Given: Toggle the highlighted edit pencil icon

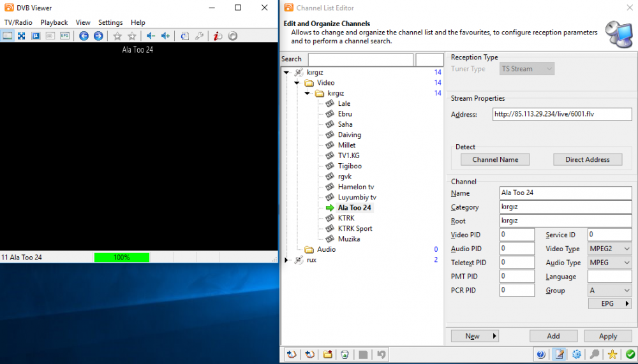Looking at the screenshot, I should pyautogui.click(x=560, y=354).
